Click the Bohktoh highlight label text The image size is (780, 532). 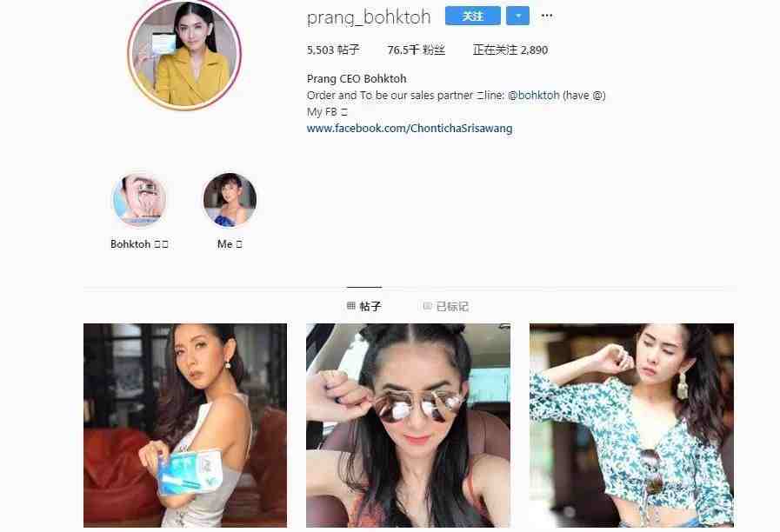coord(139,244)
